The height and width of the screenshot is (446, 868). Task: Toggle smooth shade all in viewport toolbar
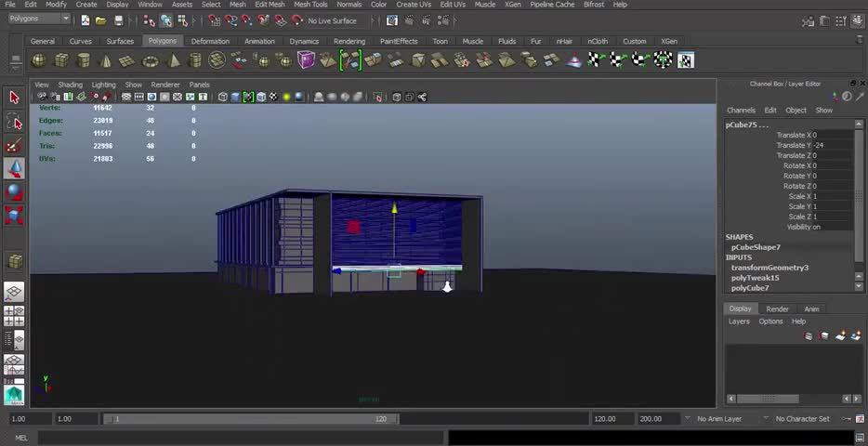235,98
